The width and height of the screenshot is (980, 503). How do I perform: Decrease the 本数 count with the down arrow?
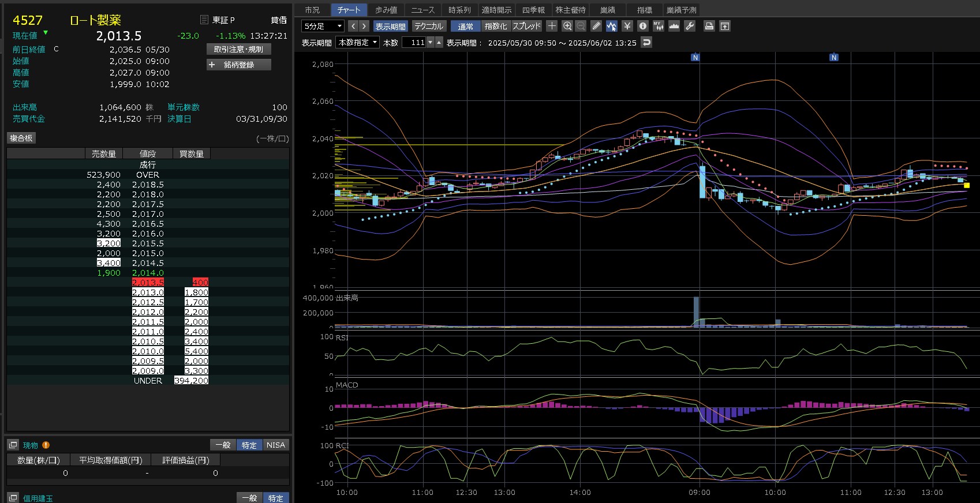(x=430, y=42)
